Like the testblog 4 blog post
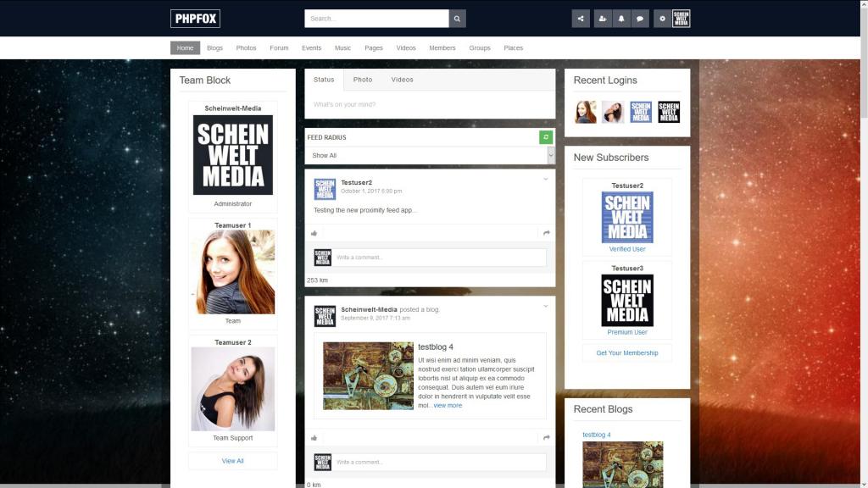Viewport: 868px width, 488px height. [314, 438]
